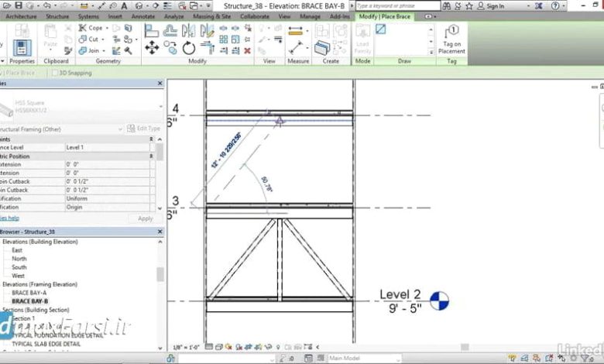Select the Mirror - Draw Axis icon
The height and width of the screenshot is (364, 604).
pos(208,30)
